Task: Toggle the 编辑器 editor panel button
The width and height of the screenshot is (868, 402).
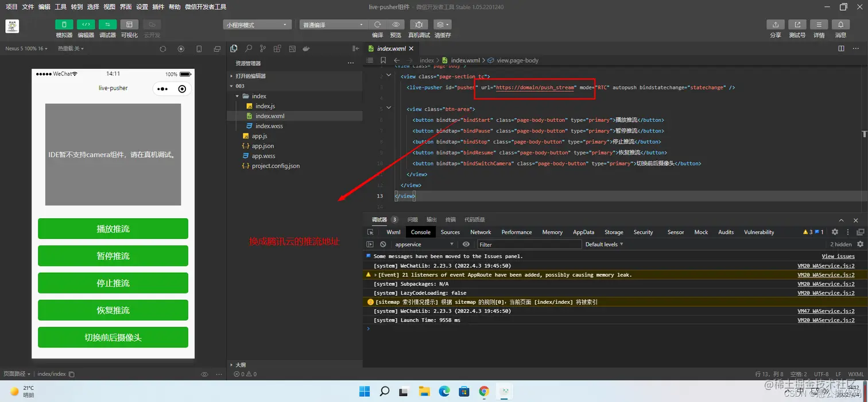Action: tap(86, 25)
